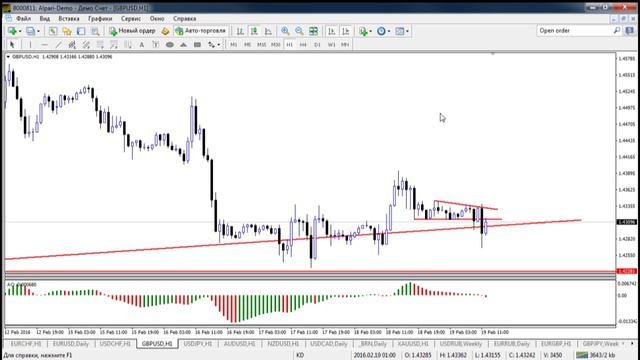Show the Terminal window icon
Screen dimensions: 640x360
pyautogui.click(x=81, y=31)
